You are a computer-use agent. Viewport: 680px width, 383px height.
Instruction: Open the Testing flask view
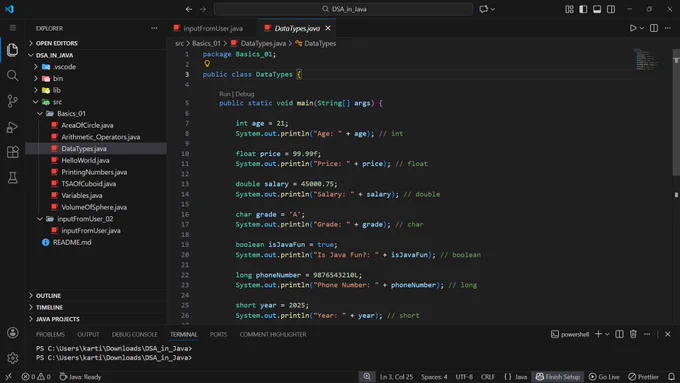click(x=13, y=177)
